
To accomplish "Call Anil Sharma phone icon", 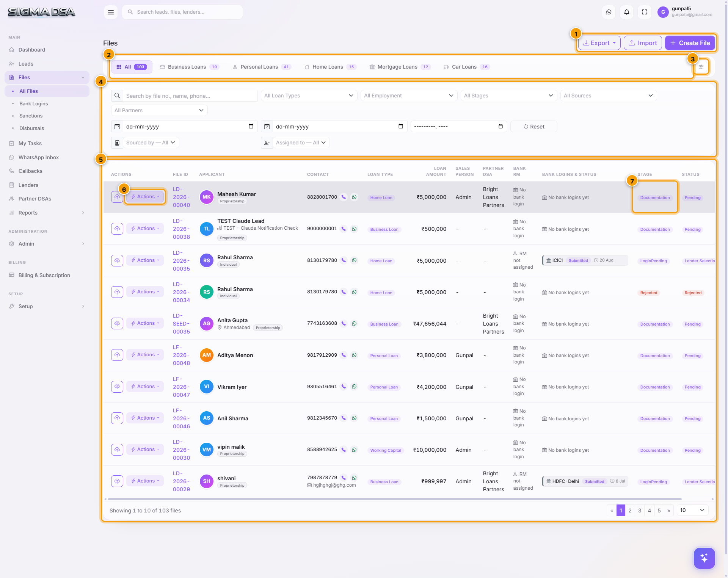I will tap(344, 418).
